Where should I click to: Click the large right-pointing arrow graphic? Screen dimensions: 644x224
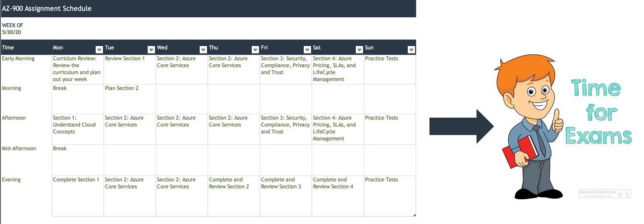[x=461, y=127]
